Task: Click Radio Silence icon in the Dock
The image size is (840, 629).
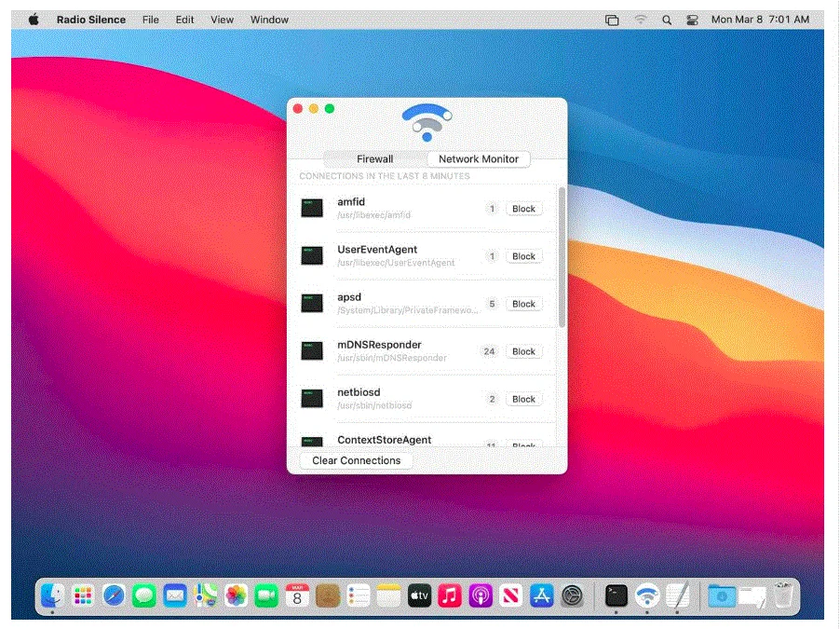Action: (x=647, y=595)
